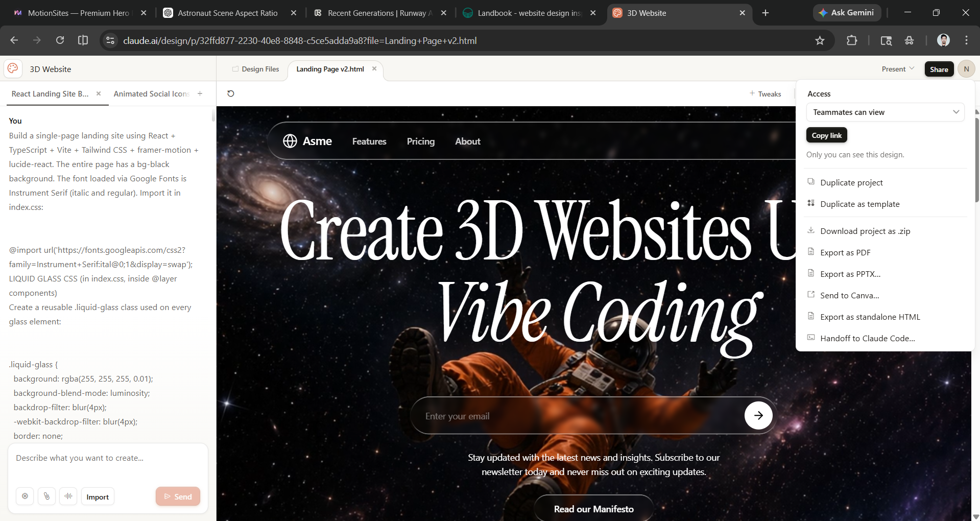
Task: Close the Recent Generations Runway tab
Action: (x=444, y=13)
